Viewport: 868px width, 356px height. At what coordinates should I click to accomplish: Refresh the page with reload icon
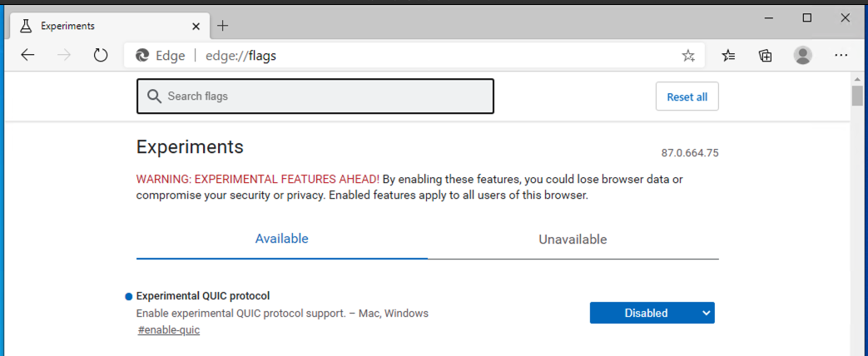101,55
